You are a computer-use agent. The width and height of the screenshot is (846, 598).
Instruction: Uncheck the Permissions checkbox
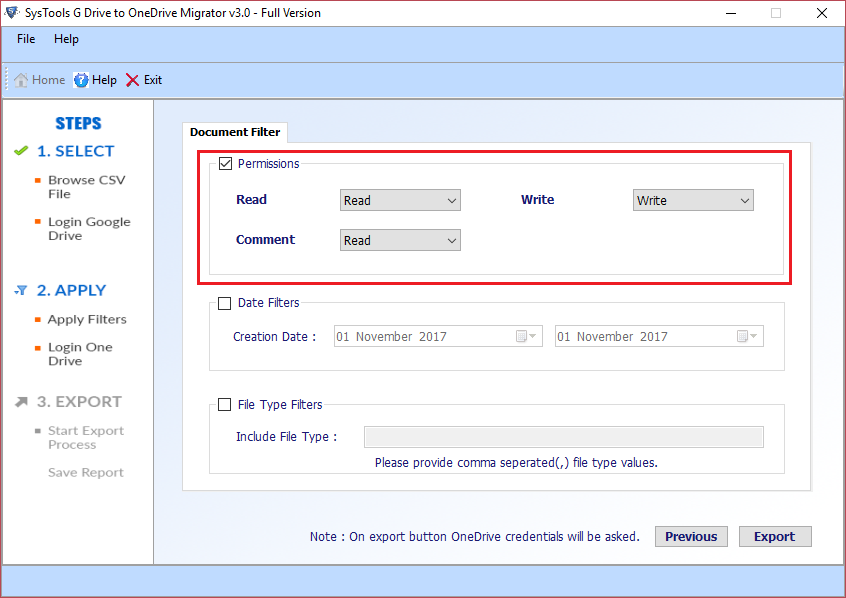(226, 164)
